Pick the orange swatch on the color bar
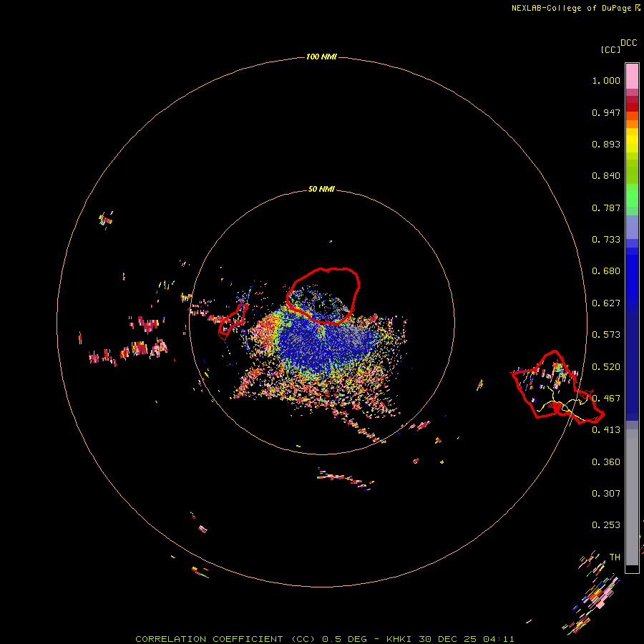 tap(632, 124)
